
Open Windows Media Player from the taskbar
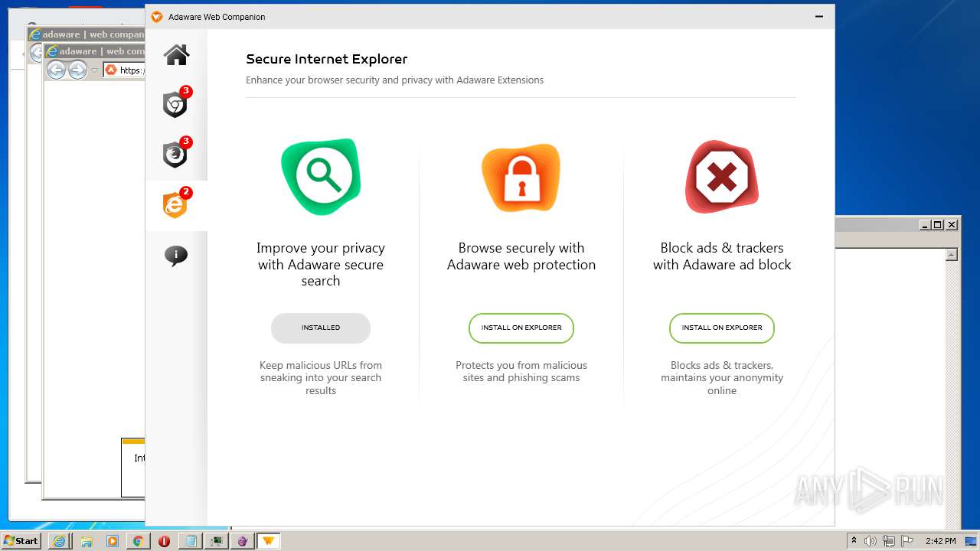pos(112,541)
